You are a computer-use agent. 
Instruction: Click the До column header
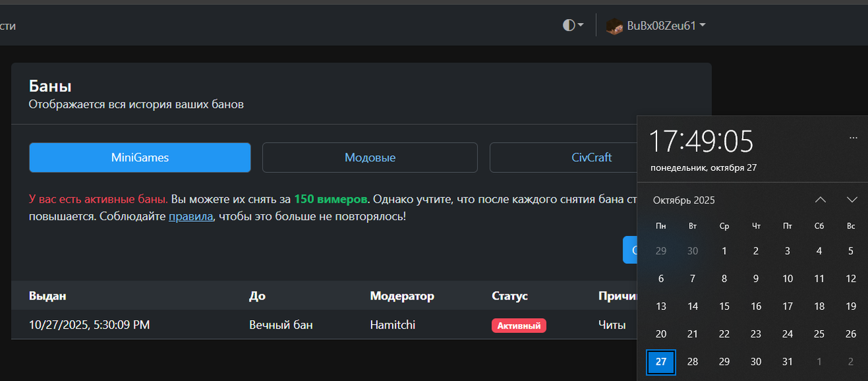[x=257, y=296]
